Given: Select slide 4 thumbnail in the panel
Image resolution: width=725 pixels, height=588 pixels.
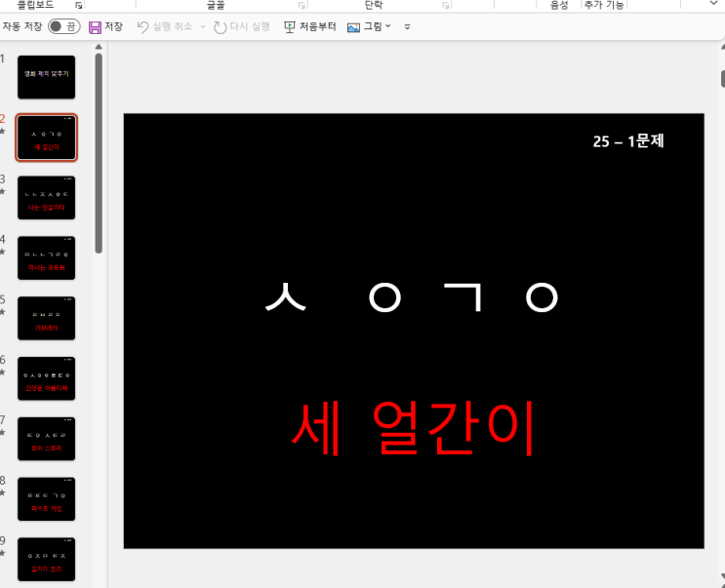Looking at the screenshot, I should tap(46, 257).
